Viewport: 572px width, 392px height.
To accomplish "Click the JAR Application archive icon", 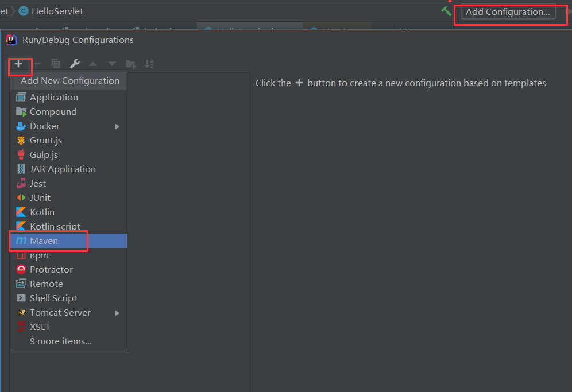I will point(21,169).
